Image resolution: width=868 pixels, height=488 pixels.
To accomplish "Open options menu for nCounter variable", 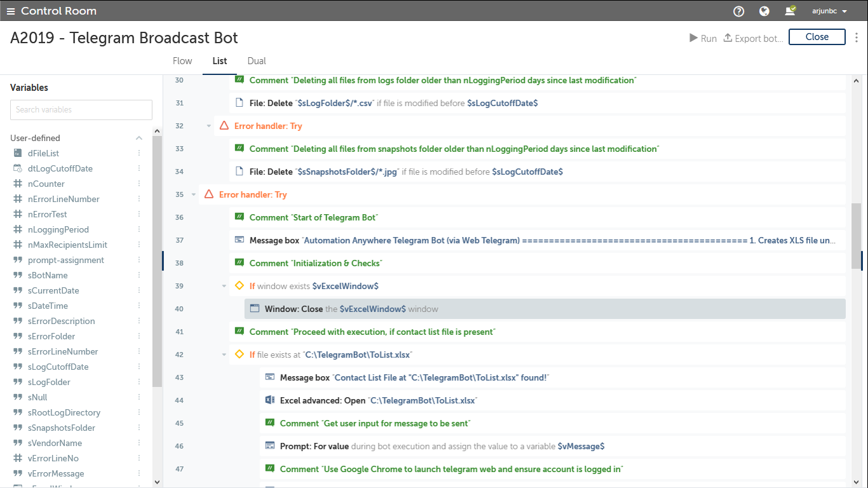I will [x=139, y=184].
